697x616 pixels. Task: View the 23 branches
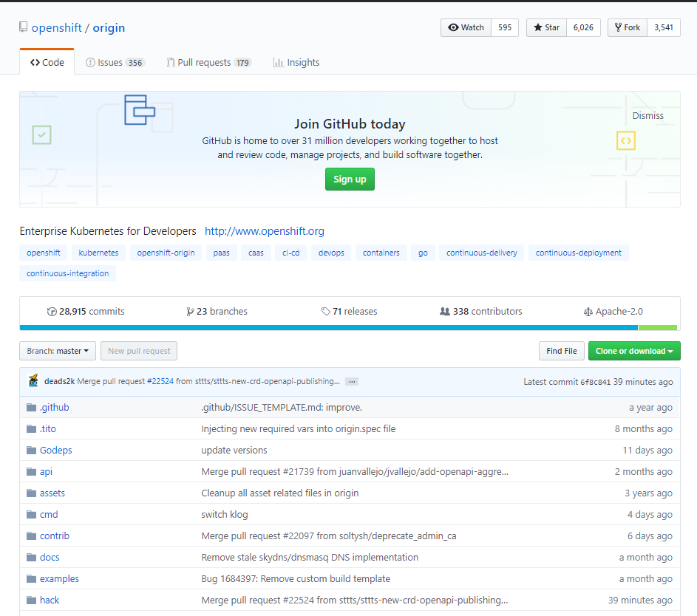(x=217, y=312)
